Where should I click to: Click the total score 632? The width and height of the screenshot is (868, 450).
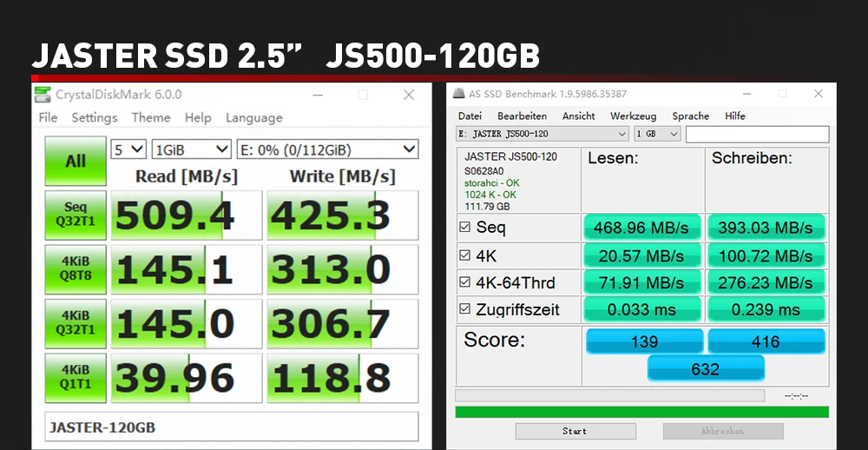click(706, 368)
